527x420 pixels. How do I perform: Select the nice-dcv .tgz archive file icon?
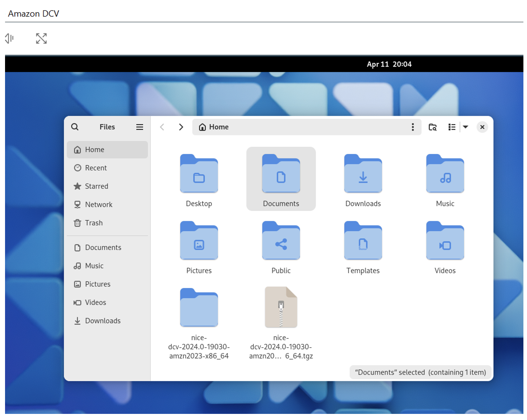[281, 307]
